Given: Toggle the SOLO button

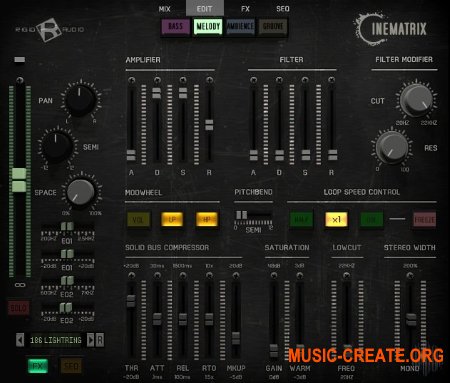Looking at the screenshot, I should pyautogui.click(x=18, y=308).
